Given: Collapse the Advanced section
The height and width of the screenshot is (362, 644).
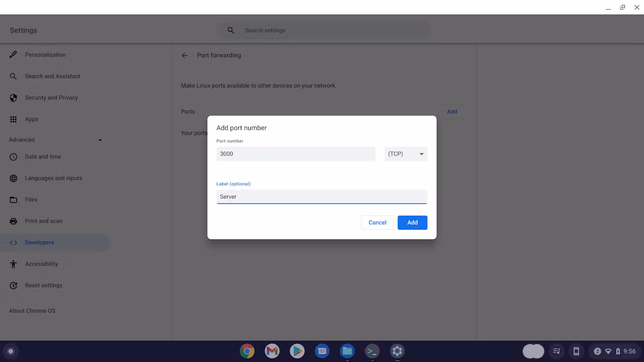Looking at the screenshot, I should pyautogui.click(x=100, y=139).
